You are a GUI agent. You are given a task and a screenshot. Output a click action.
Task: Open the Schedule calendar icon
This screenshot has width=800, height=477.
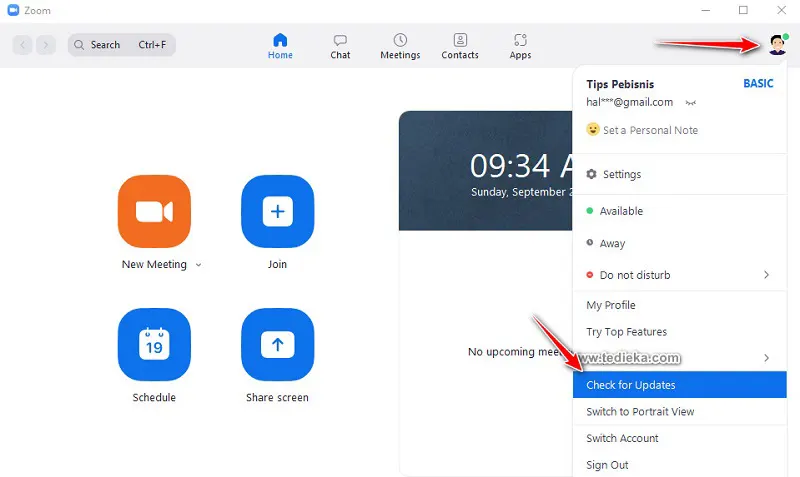tap(154, 344)
